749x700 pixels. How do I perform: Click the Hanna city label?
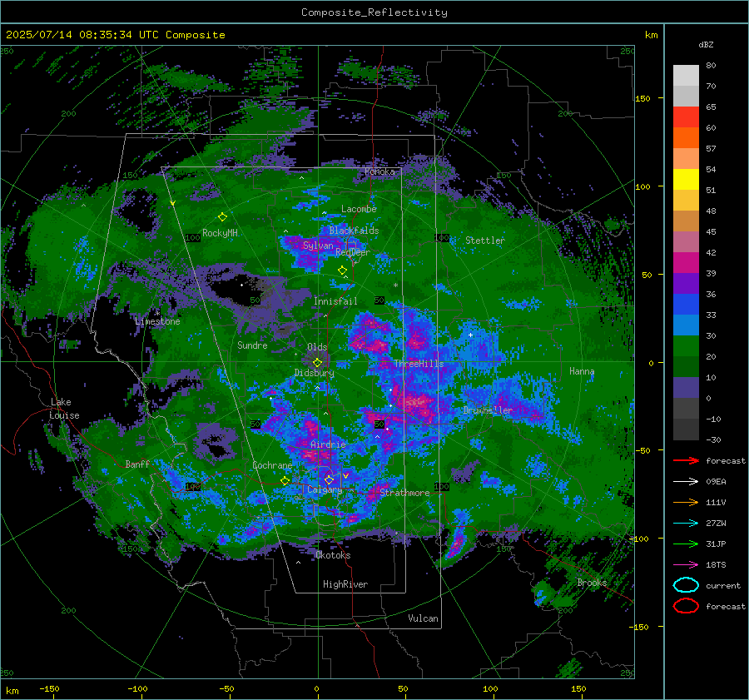click(582, 370)
